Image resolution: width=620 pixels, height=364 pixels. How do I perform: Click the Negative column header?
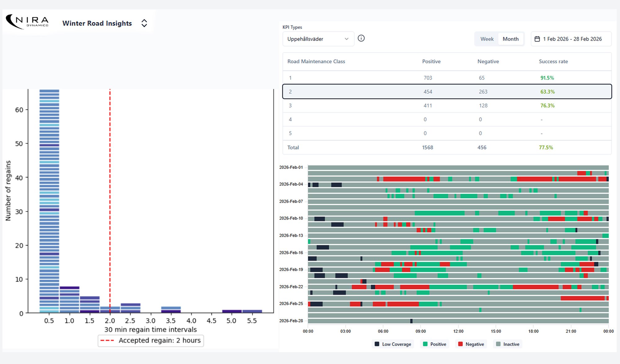[x=488, y=61]
